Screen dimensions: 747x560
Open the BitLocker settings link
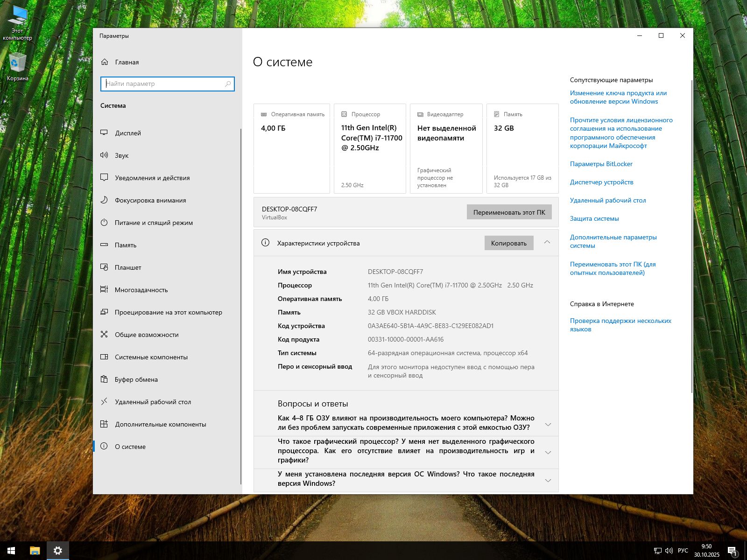coord(601,164)
